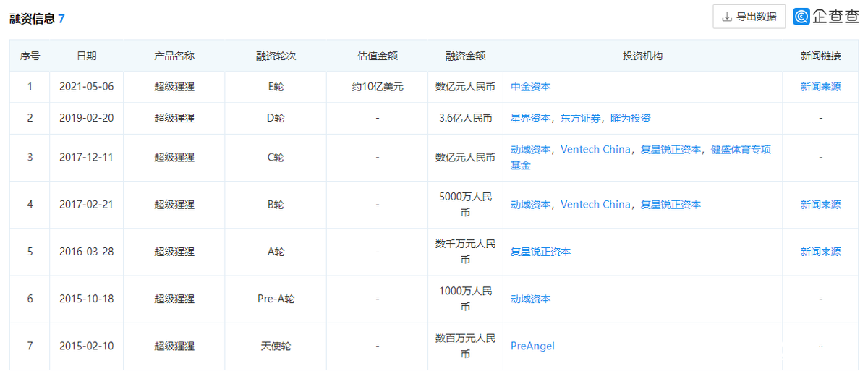Select the A轮 round cell
This screenshot has height=374, width=868.
[x=276, y=252]
